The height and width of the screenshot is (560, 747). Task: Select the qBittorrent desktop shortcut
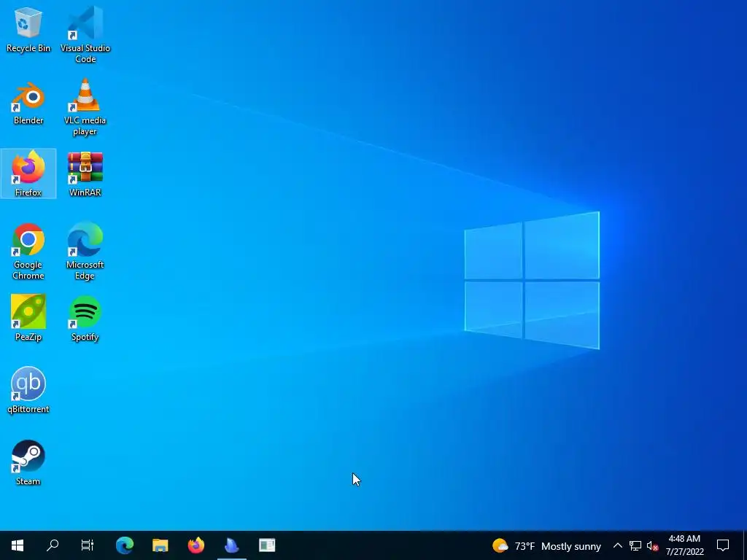[x=28, y=390]
